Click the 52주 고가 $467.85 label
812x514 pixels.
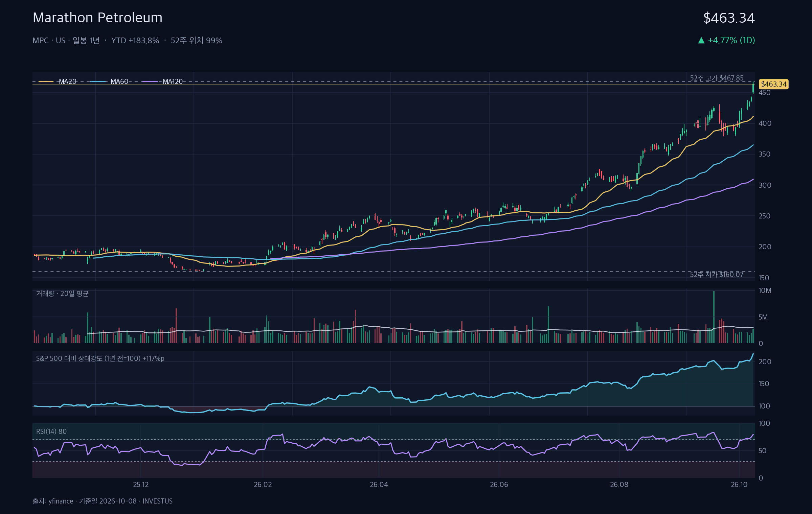(x=717, y=78)
